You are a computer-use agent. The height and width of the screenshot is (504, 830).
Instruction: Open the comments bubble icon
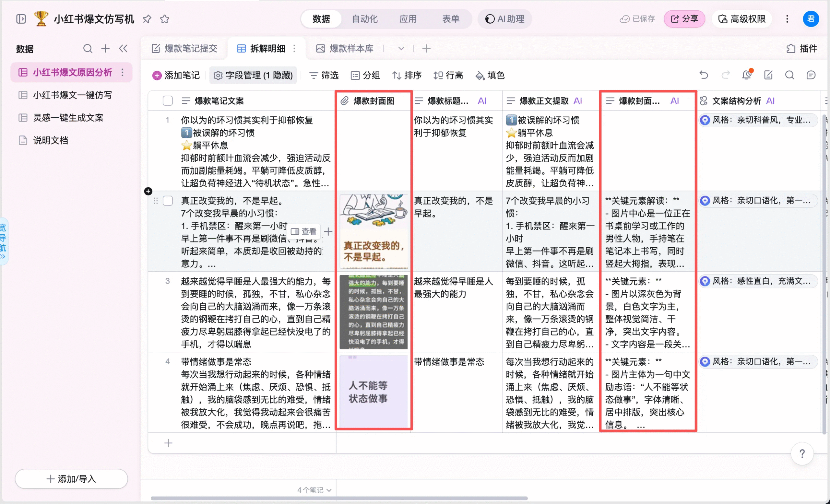pyautogui.click(x=811, y=75)
